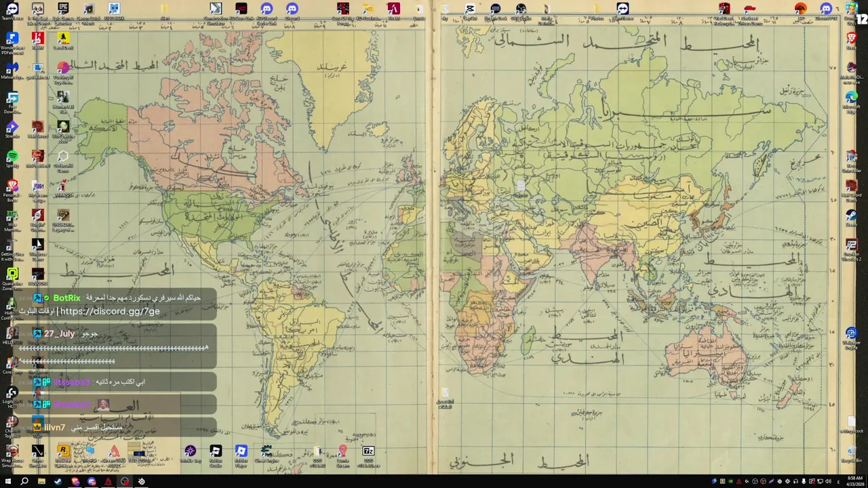Open the Lumia Stream desktop shortcut
This screenshot has width=868, height=488.
[342, 454]
